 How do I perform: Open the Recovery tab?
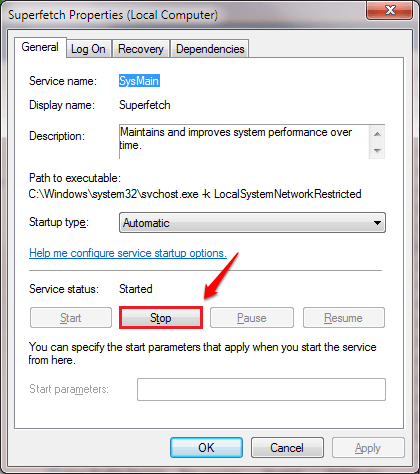141,49
